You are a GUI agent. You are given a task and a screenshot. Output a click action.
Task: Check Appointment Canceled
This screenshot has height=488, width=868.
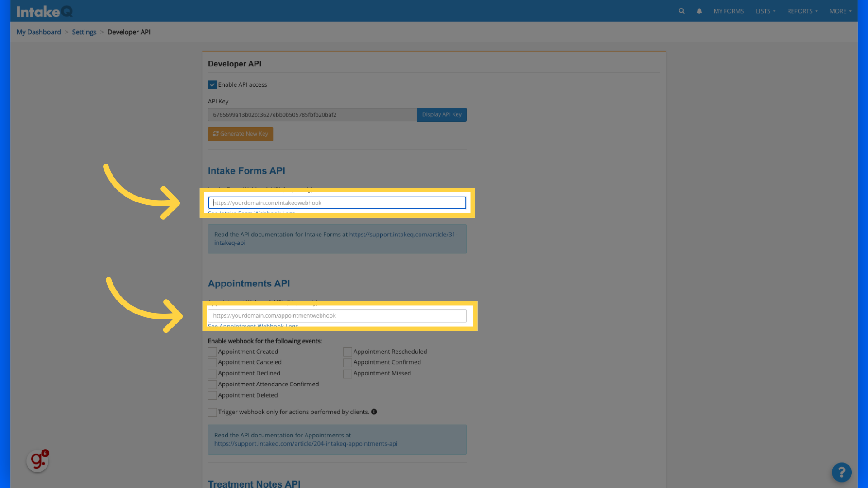coord(212,363)
